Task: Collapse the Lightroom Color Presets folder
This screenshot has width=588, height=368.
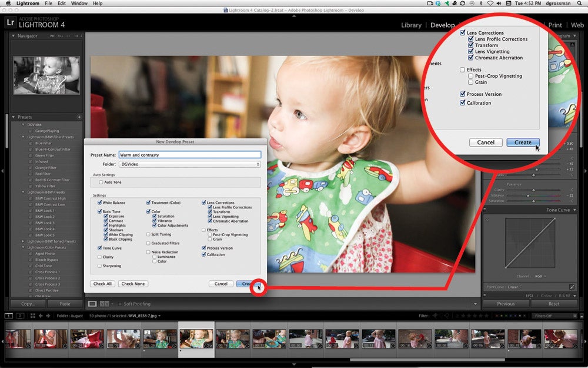Action: tap(24, 247)
